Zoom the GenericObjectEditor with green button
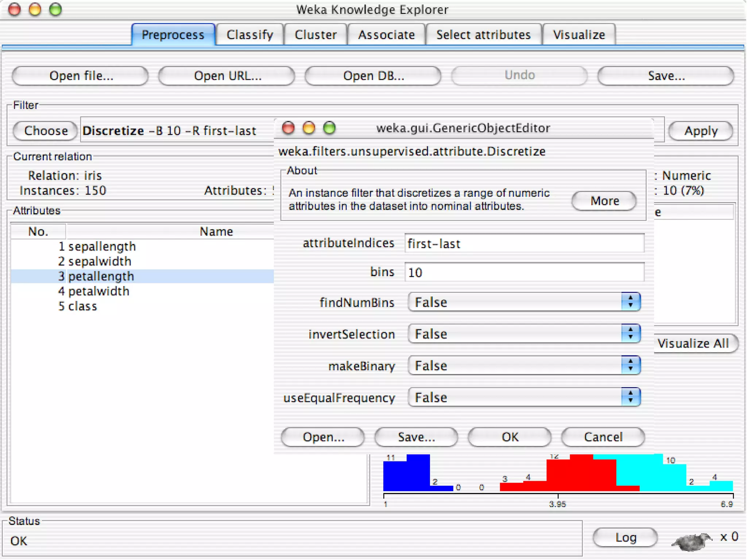This screenshot has width=747, height=560. tap(329, 128)
